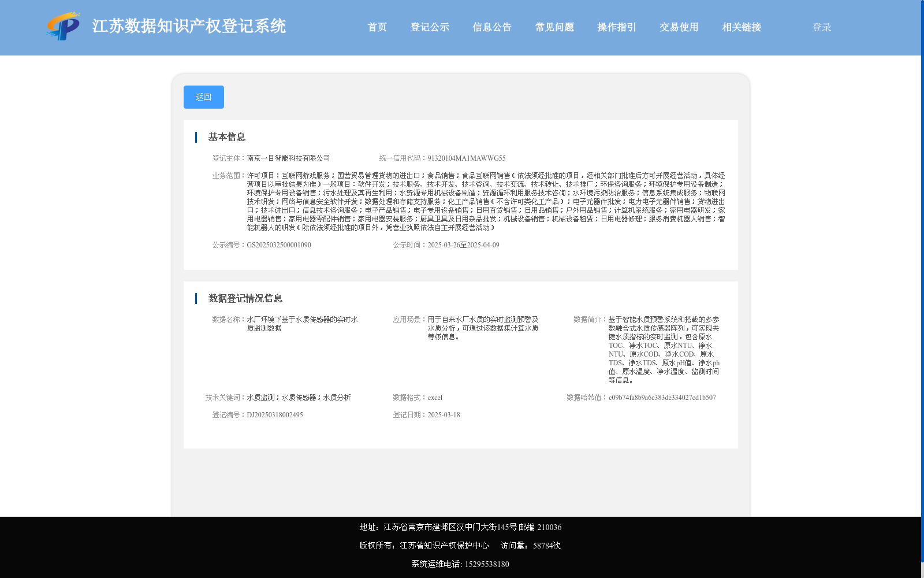Select the hash value c09b74fa8b9a6e383de334027cd1b507
Viewport: 924px width, 578px height.
pos(662,398)
